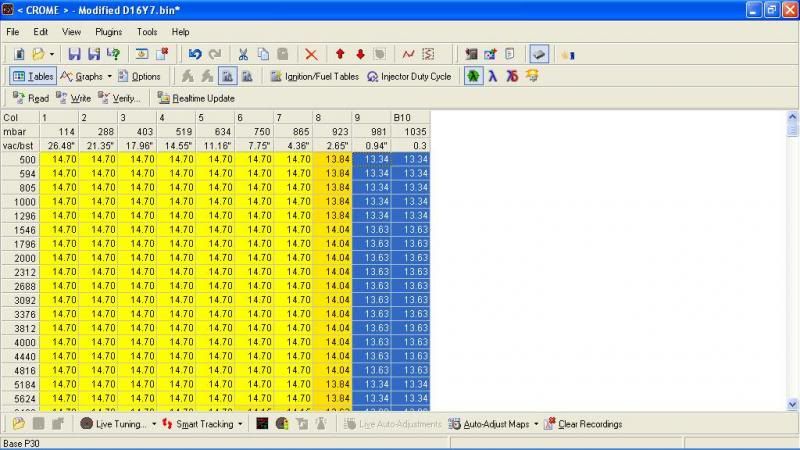The width and height of the screenshot is (800, 450).
Task: Click the Realtime Update button
Action: point(196,98)
